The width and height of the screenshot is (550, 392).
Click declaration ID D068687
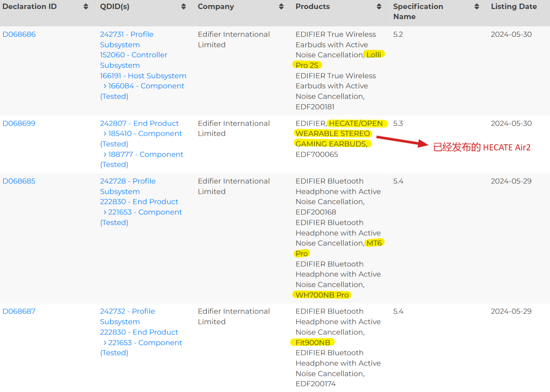click(x=19, y=311)
